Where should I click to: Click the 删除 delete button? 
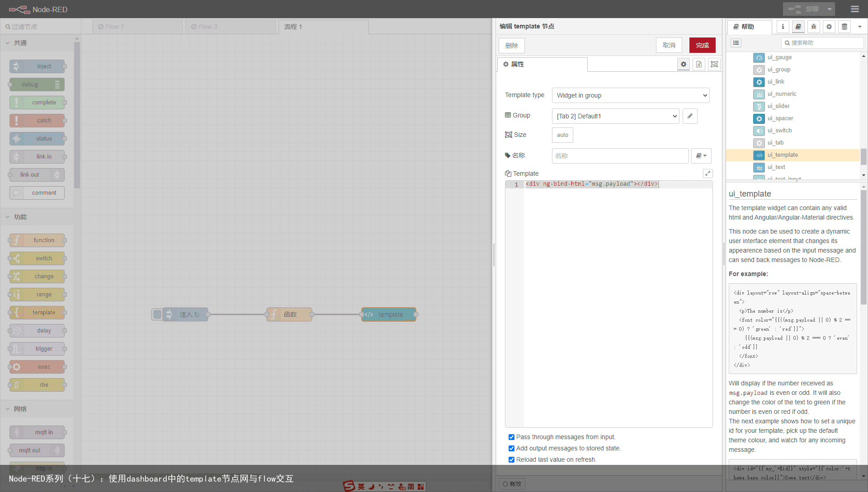point(512,45)
